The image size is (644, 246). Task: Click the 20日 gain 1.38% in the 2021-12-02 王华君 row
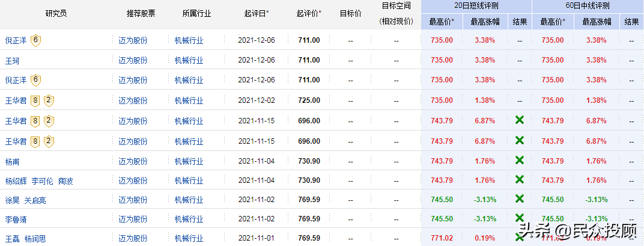pos(485,100)
